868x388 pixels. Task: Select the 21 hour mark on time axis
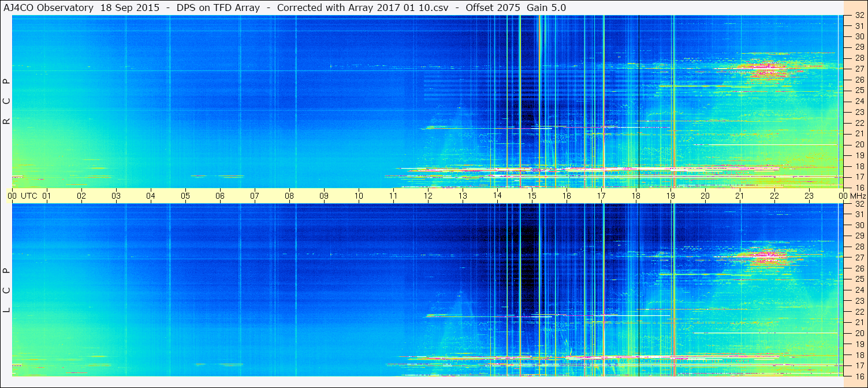coord(740,196)
